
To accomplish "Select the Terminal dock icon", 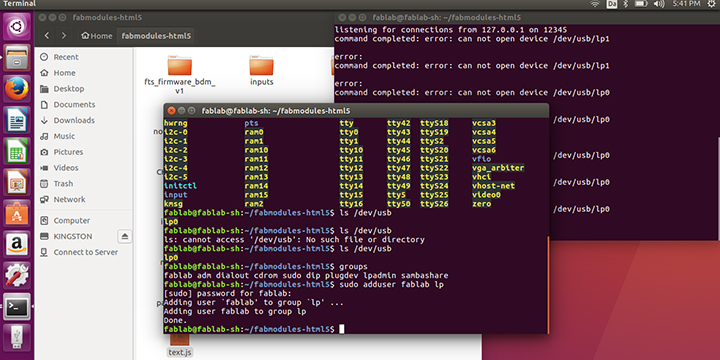I will tap(17, 307).
